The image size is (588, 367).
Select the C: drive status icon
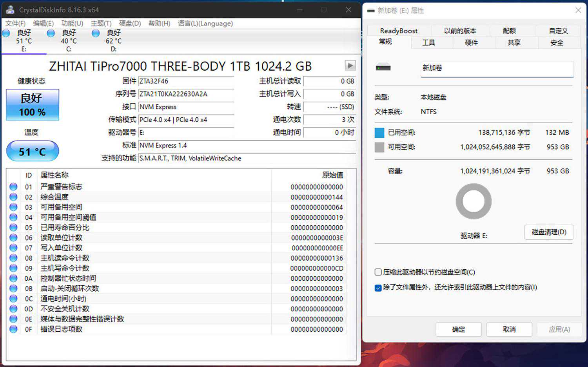(51, 33)
